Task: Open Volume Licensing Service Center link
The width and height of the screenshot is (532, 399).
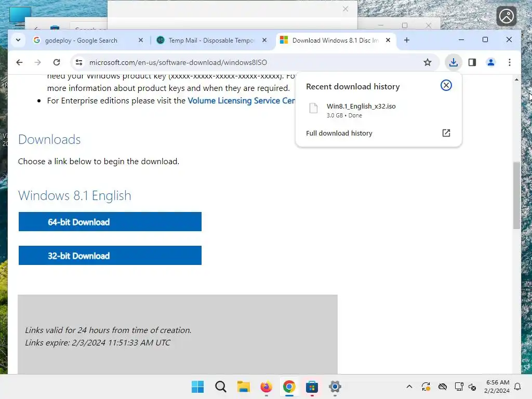Action: (241, 101)
